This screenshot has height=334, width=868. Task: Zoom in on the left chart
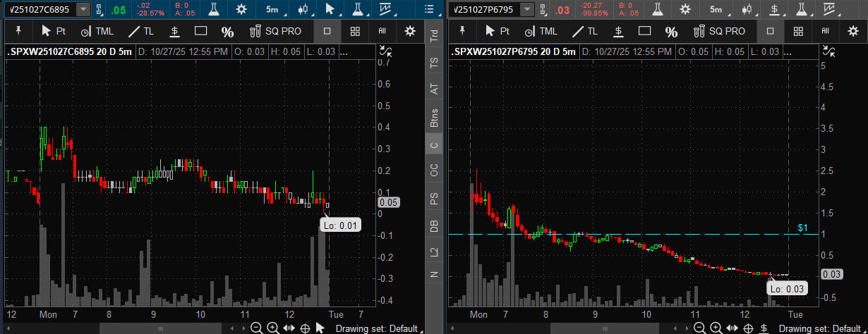272,328
